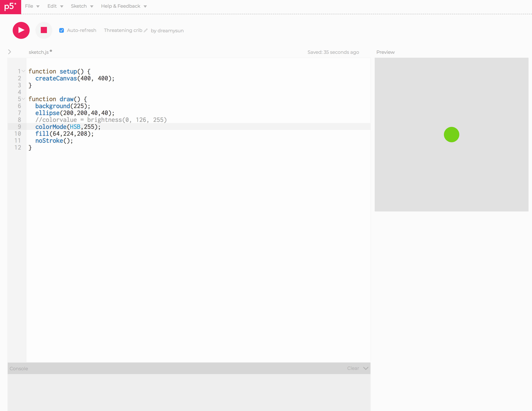This screenshot has width=532, height=411.
Task: Open the Help & Feedback menu
Action: (124, 6)
